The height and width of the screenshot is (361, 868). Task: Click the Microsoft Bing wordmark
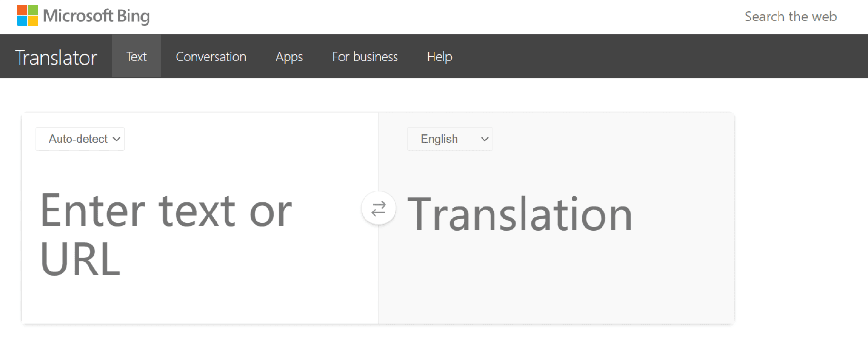[x=96, y=16]
